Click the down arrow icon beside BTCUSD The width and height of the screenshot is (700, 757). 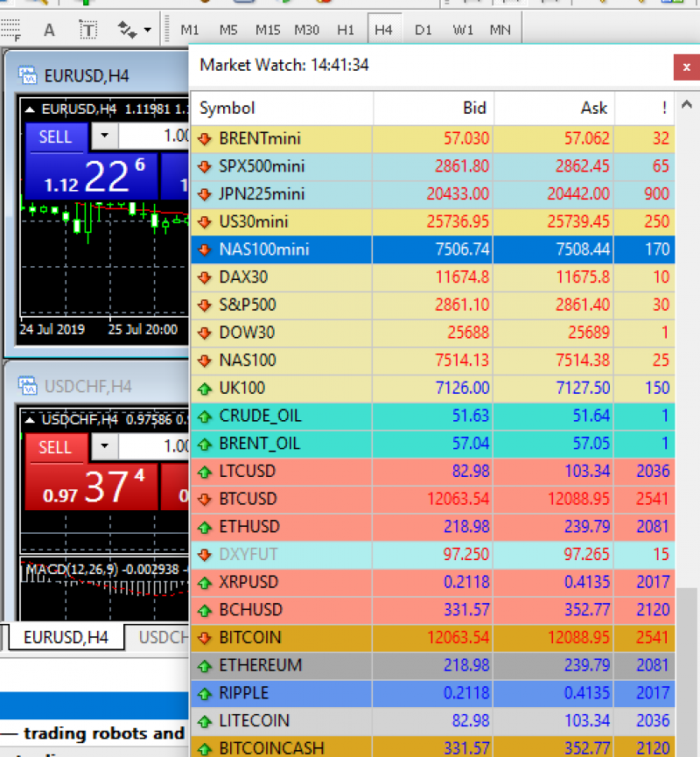point(205,499)
